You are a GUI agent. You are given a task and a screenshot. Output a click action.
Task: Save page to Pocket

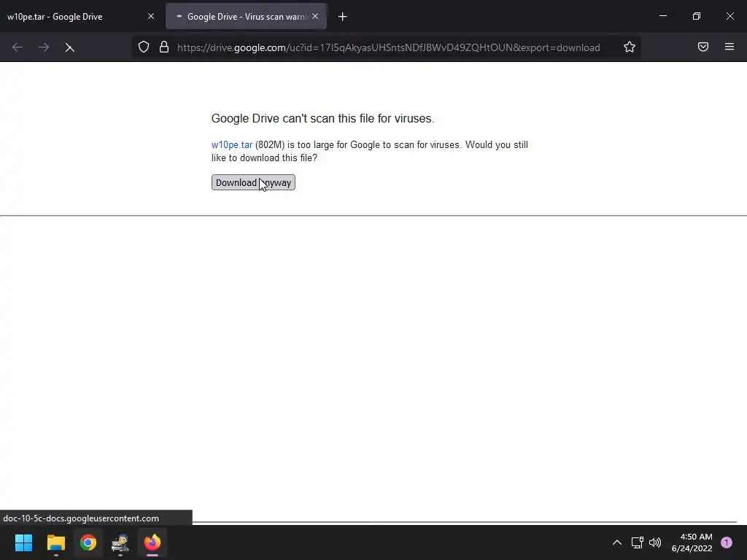703,47
